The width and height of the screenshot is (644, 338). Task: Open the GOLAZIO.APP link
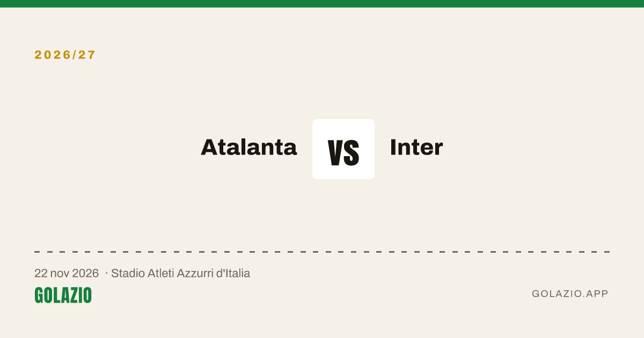[570, 294]
